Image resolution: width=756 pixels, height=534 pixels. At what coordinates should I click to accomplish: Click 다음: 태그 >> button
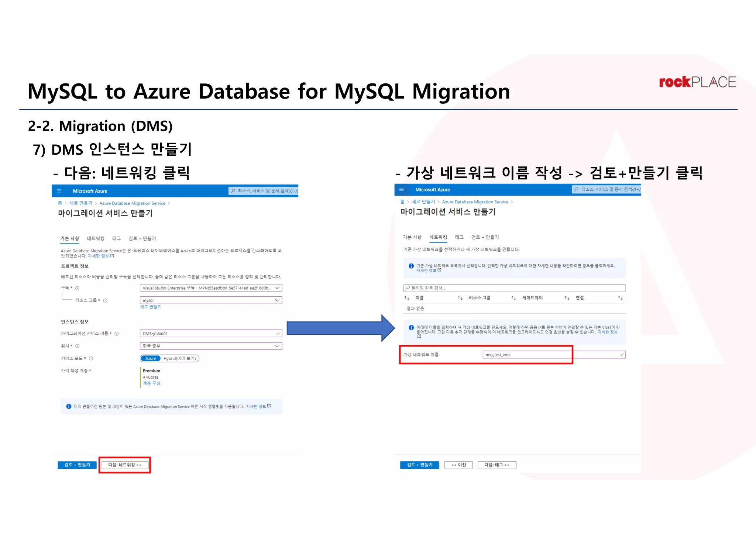pyautogui.click(x=497, y=465)
